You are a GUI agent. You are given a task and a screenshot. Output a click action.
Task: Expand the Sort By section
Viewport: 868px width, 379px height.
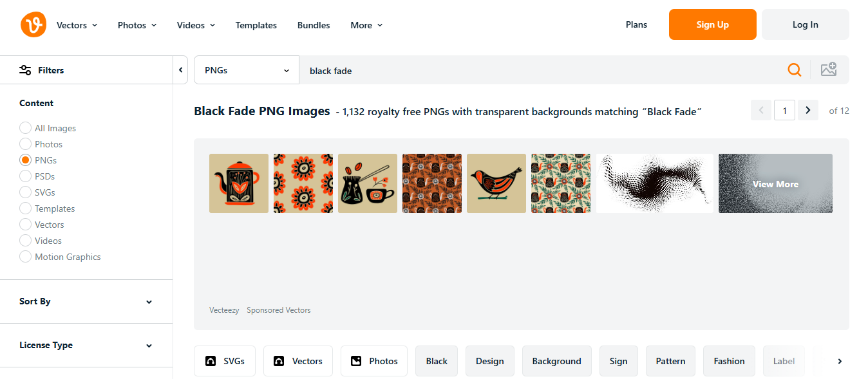pyautogui.click(x=86, y=301)
